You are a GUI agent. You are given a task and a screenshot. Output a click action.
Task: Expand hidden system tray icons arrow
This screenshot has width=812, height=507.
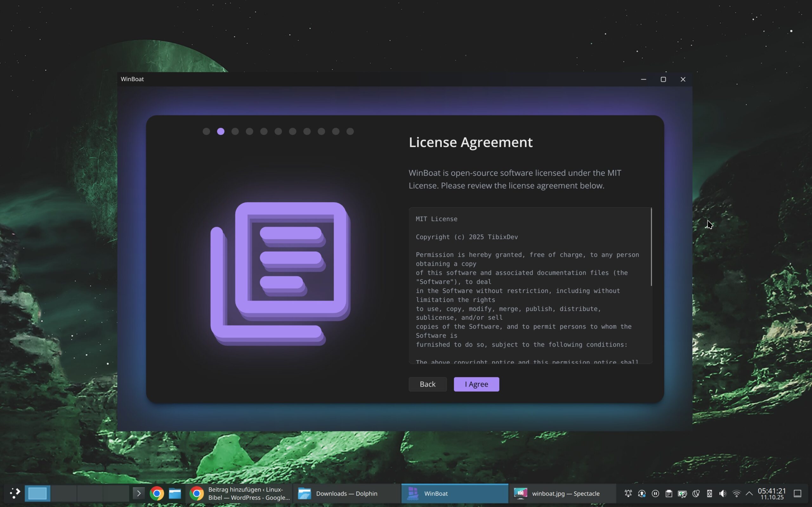(x=749, y=493)
